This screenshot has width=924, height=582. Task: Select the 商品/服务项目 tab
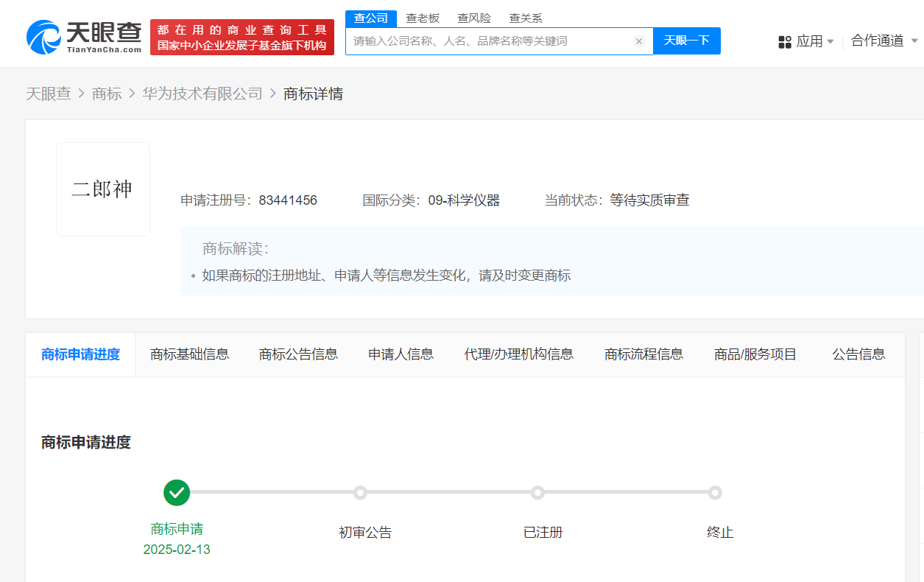[755, 354]
